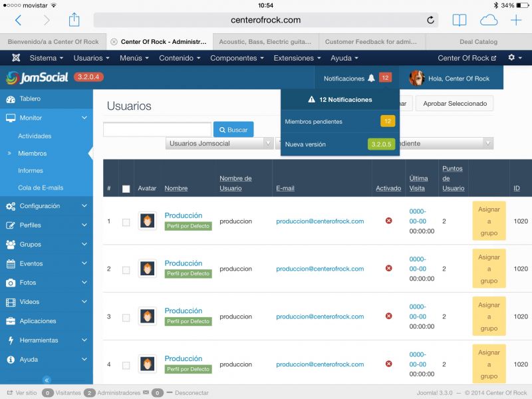Click Desconectar in the footer
This screenshot has width=532, height=399.
pyautogui.click(x=188, y=392)
